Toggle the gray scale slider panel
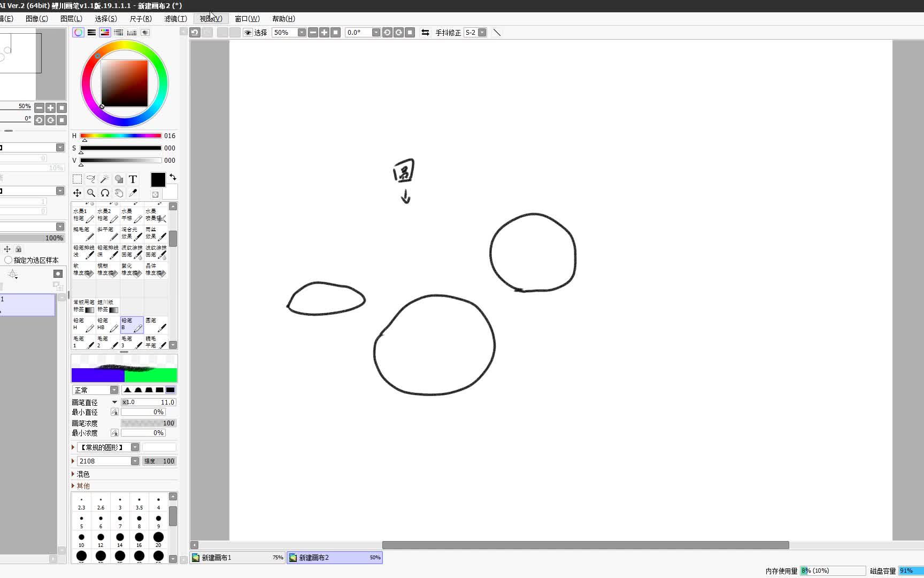 [119, 33]
